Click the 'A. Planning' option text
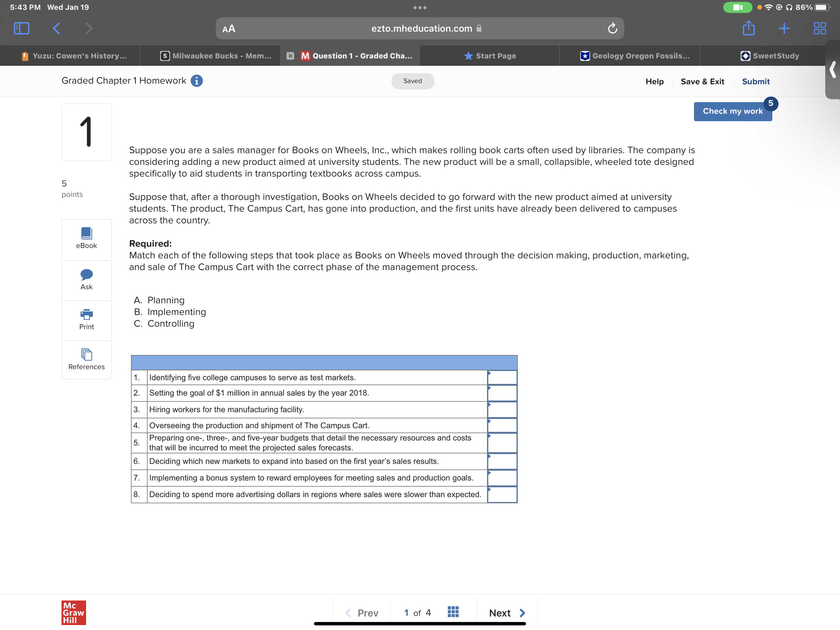This screenshot has height=630, width=840. (159, 300)
